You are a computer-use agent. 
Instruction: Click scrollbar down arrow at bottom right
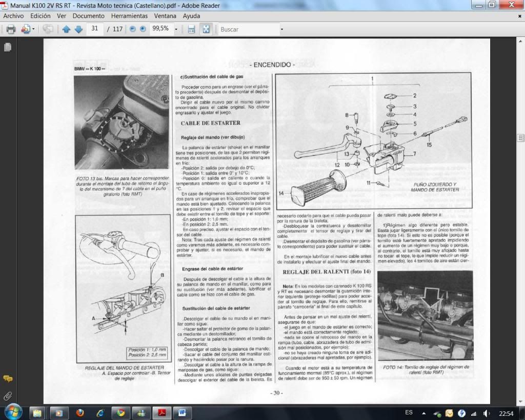[520, 401]
